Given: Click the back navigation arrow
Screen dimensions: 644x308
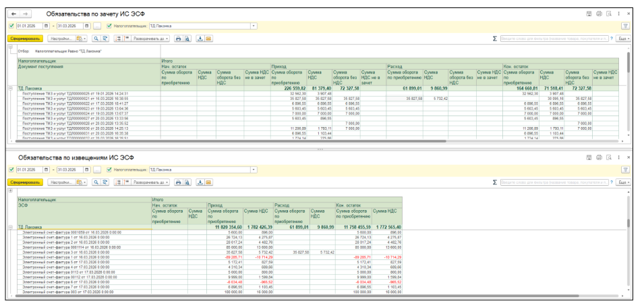Looking at the screenshot, I should click(x=16, y=13).
